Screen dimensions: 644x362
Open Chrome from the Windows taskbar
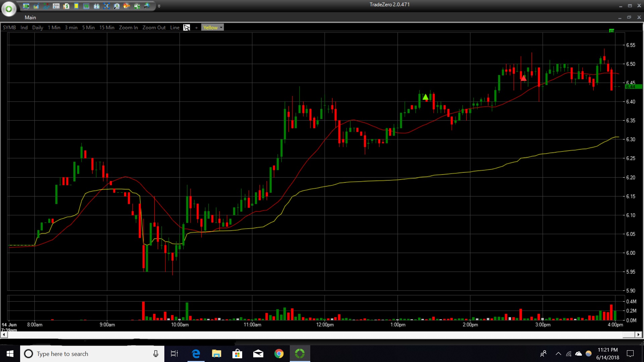coord(279,354)
